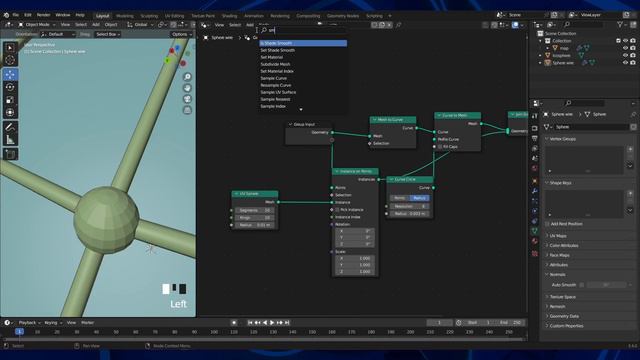Choose the Select Box tool icon
The image size is (640, 360).
10,48
